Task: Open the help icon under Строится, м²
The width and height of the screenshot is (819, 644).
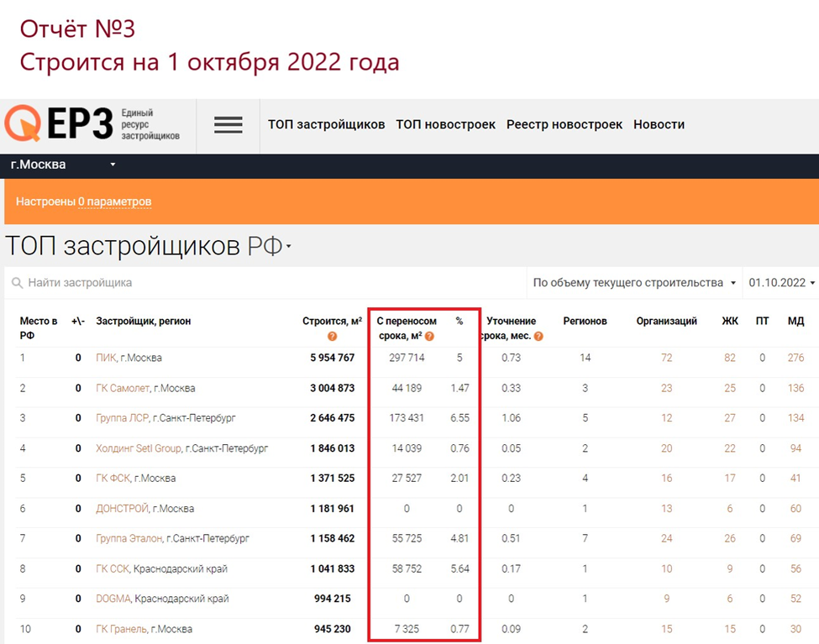Action: (333, 336)
